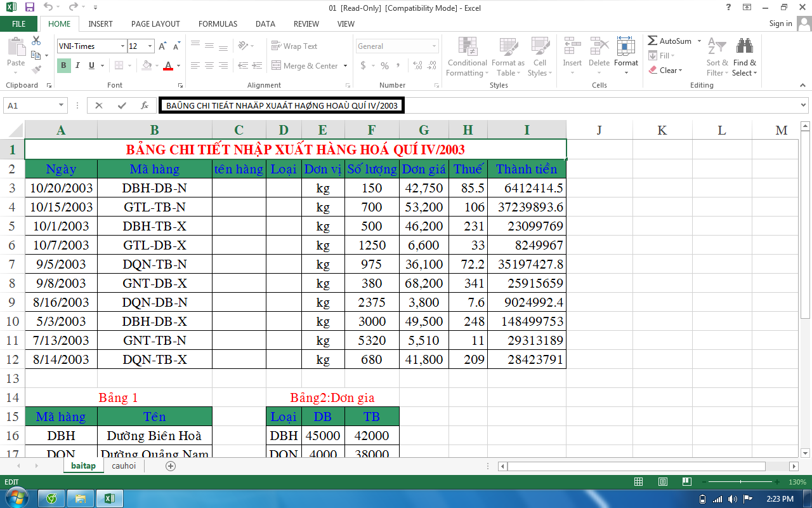This screenshot has height=508, width=812.
Task: Click Increase Decimal icon
Action: click(x=417, y=65)
